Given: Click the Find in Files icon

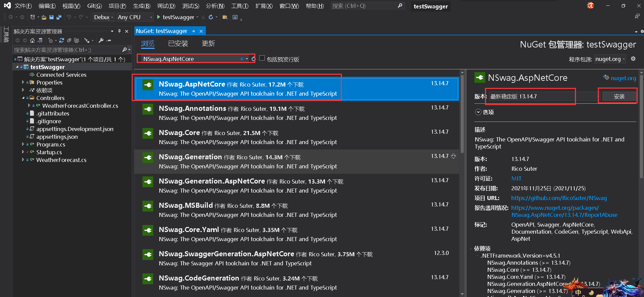Looking at the screenshot, I should coord(225,17).
